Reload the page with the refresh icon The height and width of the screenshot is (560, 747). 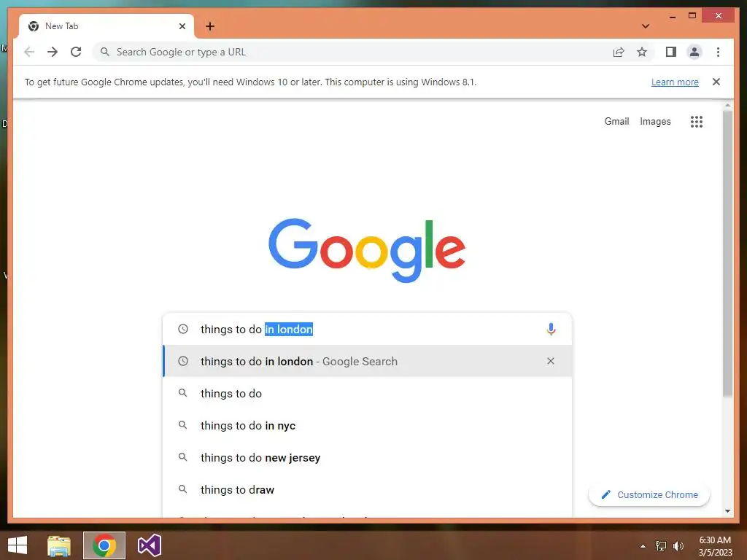pyautogui.click(x=76, y=52)
